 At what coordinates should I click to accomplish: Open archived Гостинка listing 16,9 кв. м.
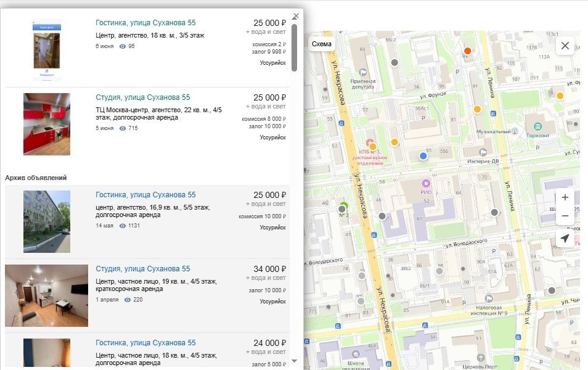click(x=145, y=195)
